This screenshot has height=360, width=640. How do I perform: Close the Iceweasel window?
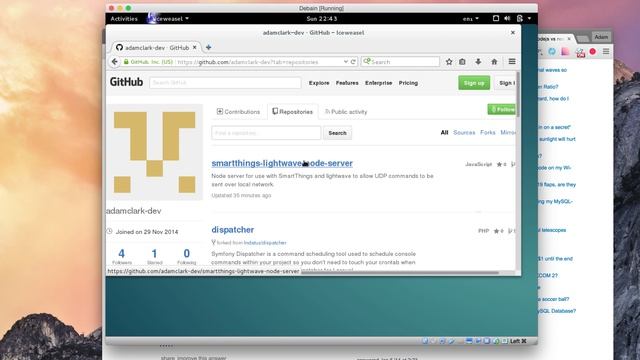click(513, 33)
